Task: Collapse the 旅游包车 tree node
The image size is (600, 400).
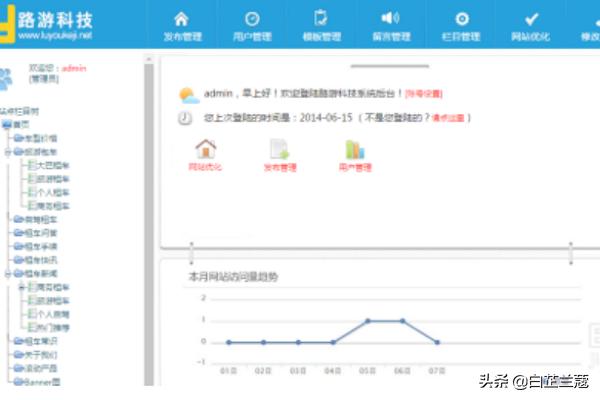Action: point(6,152)
